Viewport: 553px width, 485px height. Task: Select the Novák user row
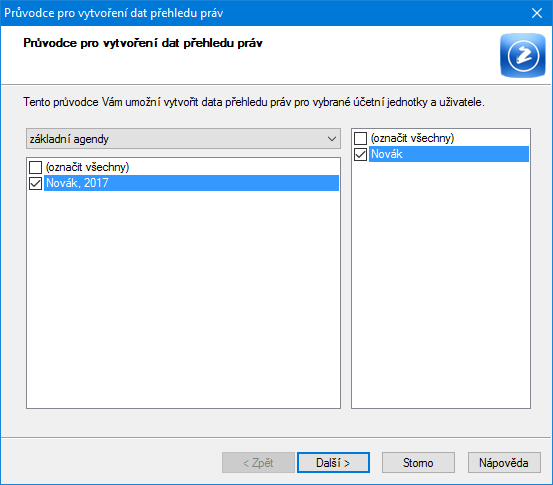click(x=449, y=154)
